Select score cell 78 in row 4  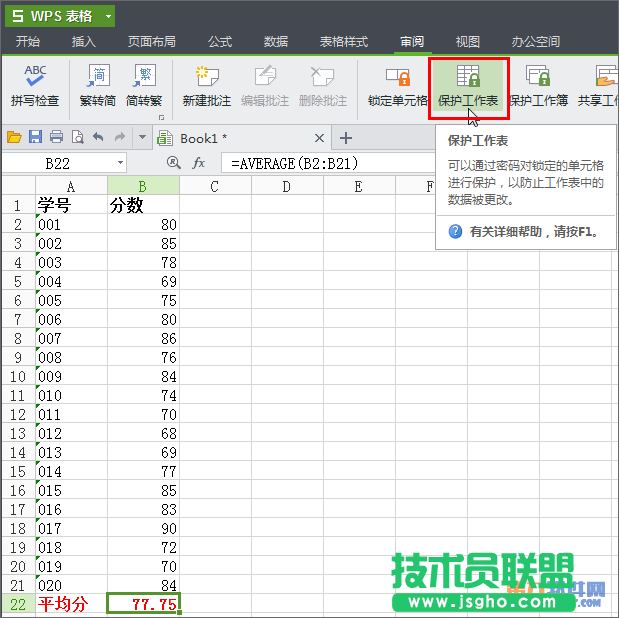143,262
